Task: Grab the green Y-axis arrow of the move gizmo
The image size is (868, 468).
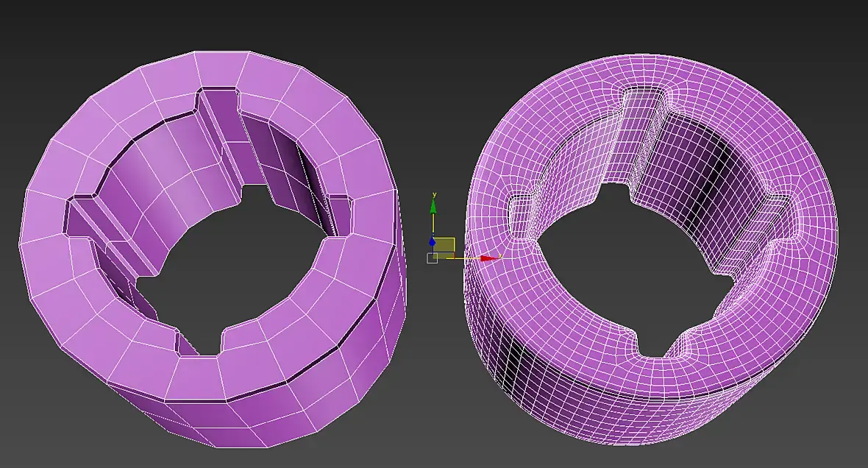Action: pyautogui.click(x=433, y=206)
